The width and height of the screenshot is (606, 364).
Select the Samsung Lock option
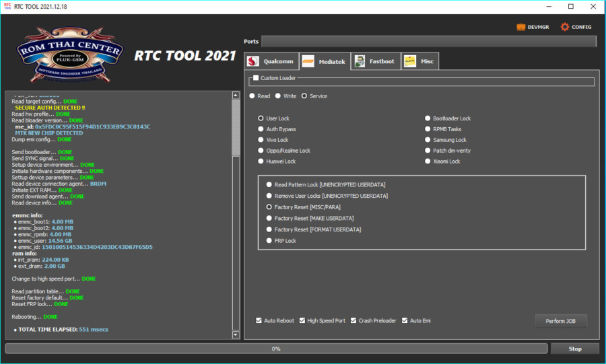point(428,140)
